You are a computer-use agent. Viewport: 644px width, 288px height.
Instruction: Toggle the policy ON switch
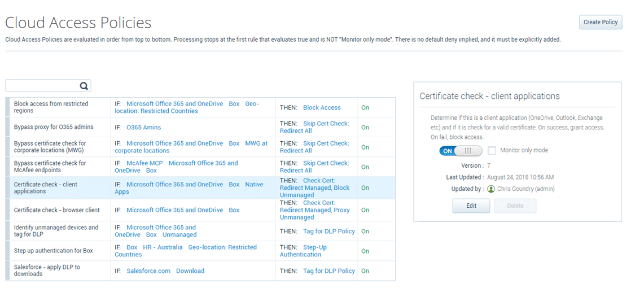tap(461, 151)
